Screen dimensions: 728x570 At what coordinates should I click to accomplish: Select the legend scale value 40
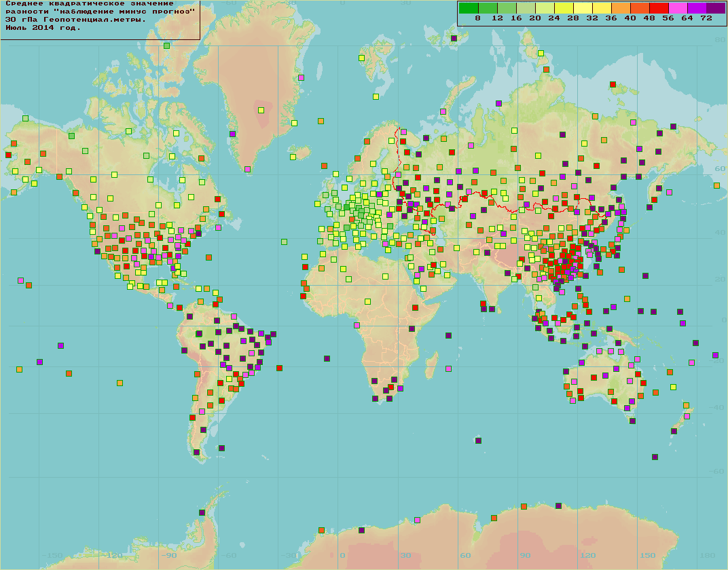[630, 18]
